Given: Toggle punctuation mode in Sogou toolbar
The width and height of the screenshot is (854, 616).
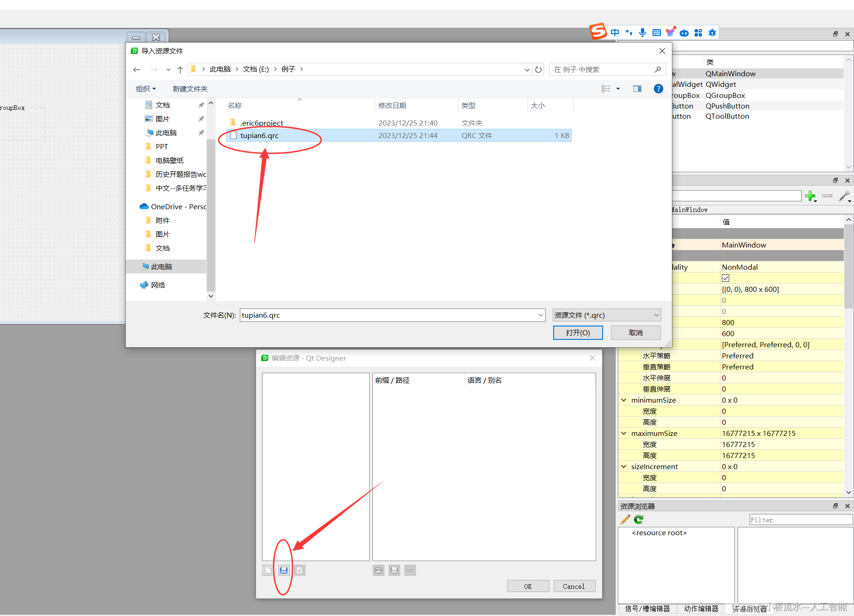Looking at the screenshot, I should (x=628, y=32).
